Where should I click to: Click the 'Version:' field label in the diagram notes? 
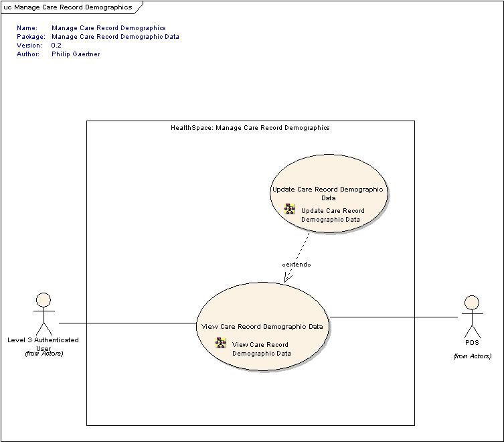[x=29, y=46]
